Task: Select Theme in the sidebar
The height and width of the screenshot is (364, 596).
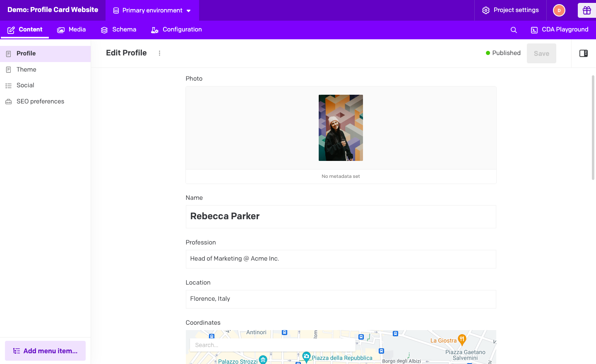Action: pyautogui.click(x=26, y=69)
